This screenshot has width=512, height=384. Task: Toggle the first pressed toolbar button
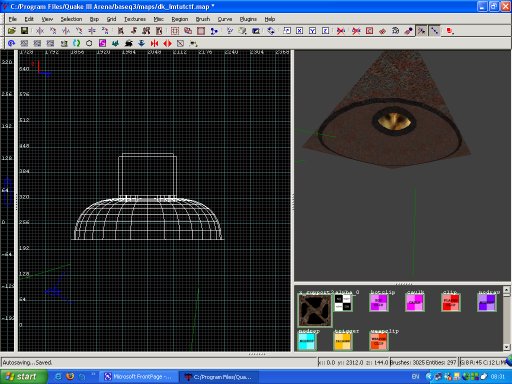tap(422, 31)
